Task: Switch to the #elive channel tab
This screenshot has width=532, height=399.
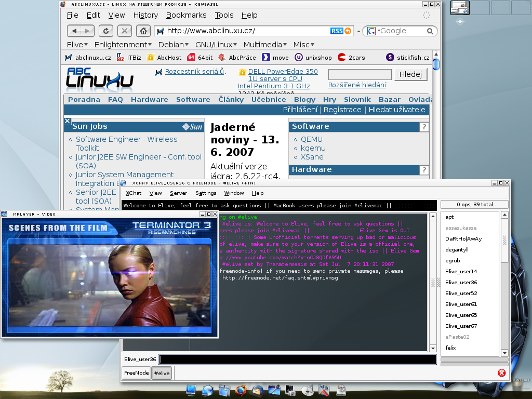Action: point(162,373)
